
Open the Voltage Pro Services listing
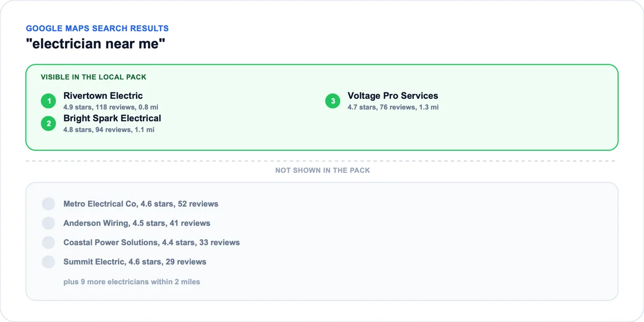pyautogui.click(x=393, y=96)
